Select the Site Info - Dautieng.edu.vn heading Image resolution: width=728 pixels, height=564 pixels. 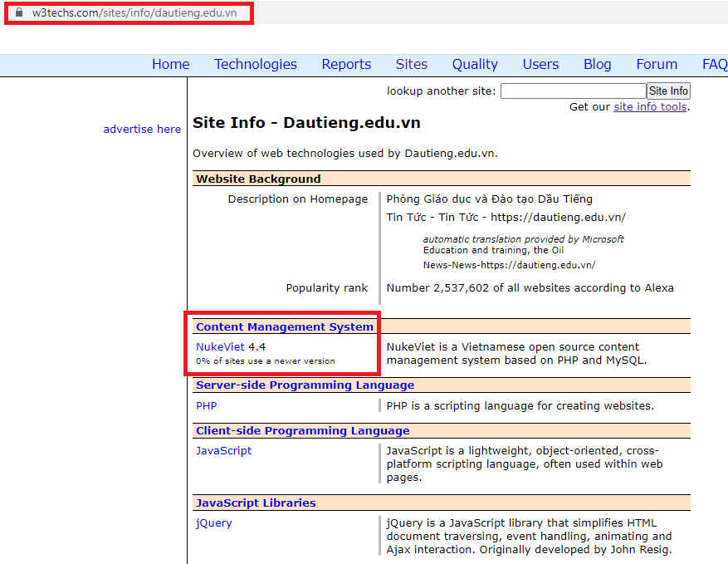click(x=306, y=123)
